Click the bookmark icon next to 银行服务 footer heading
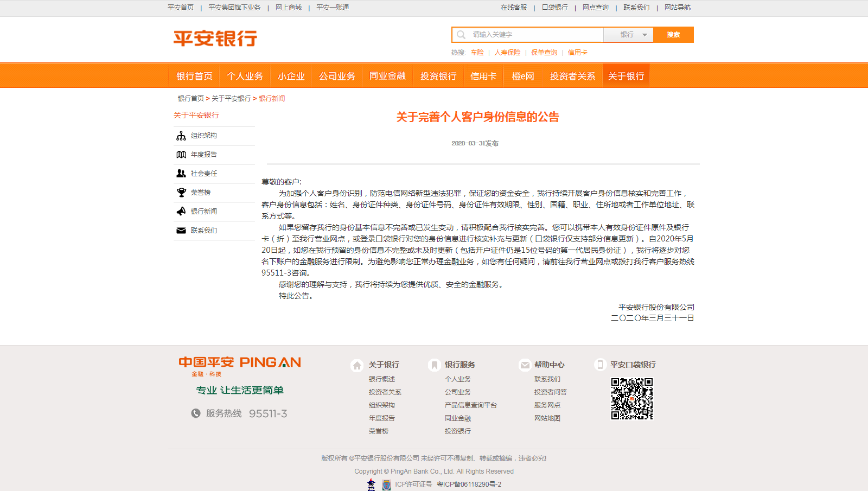Viewport: 868px width, 491px height. (x=434, y=365)
